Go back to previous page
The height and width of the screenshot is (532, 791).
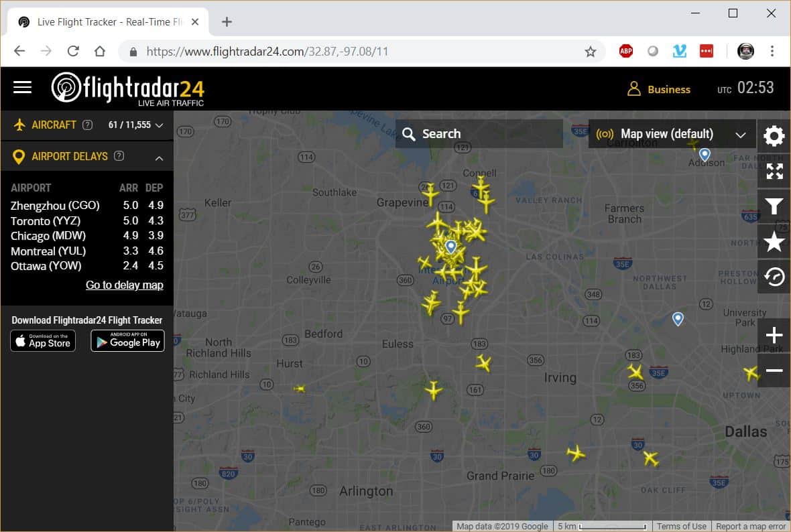[19, 51]
